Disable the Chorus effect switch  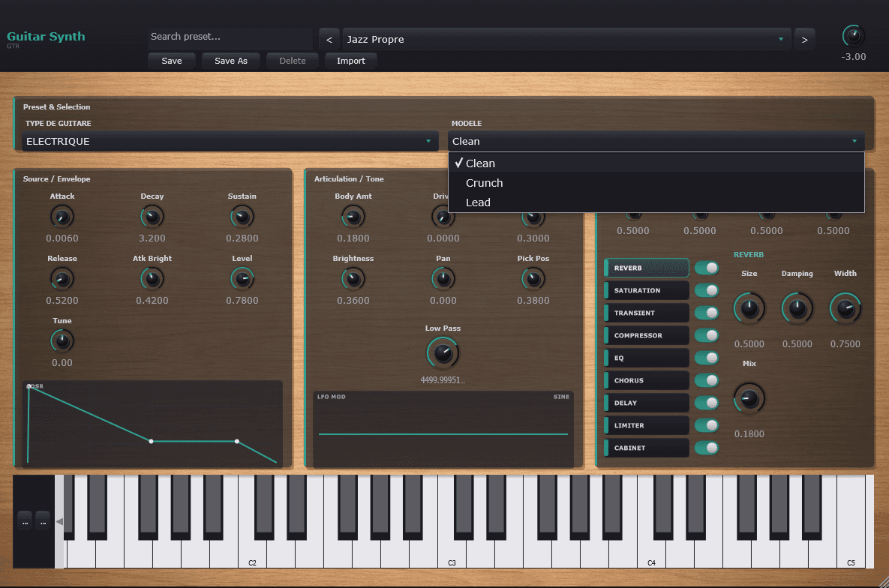tap(706, 380)
